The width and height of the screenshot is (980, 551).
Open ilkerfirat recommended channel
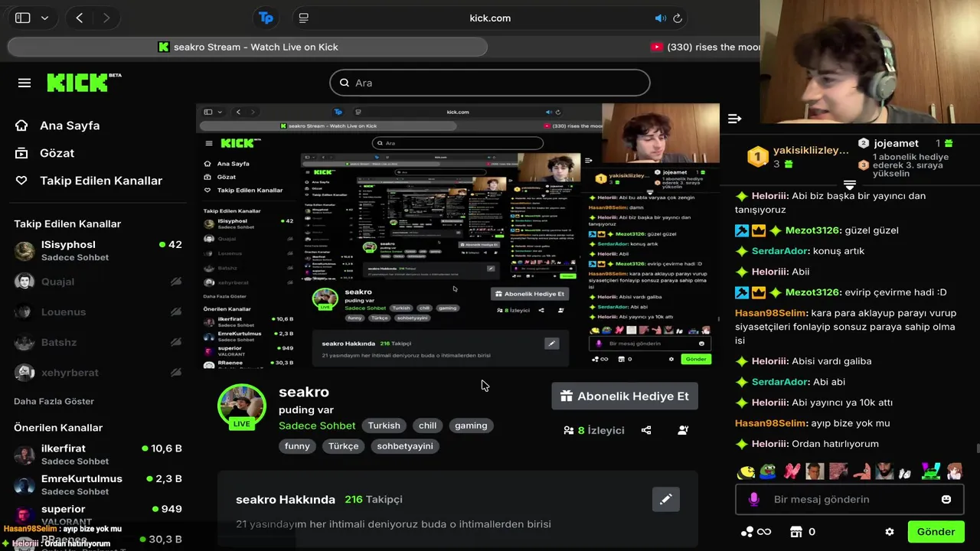(98, 454)
